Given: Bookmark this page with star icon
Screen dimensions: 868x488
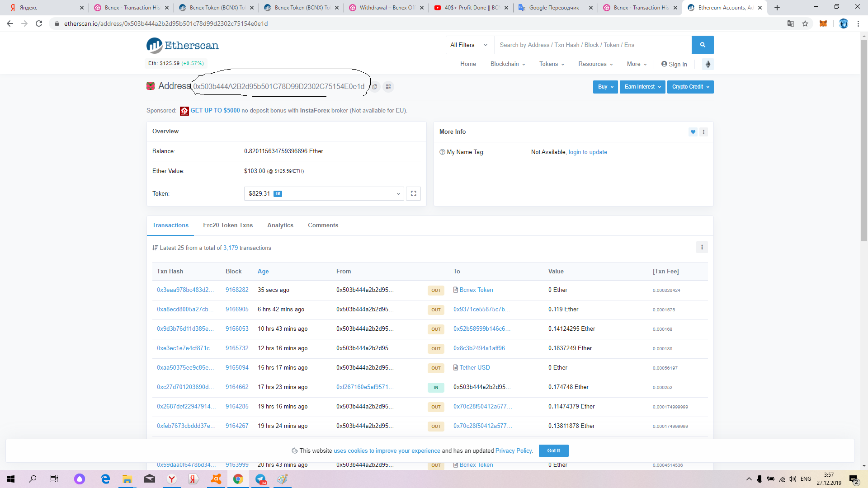Looking at the screenshot, I should 805,23.
